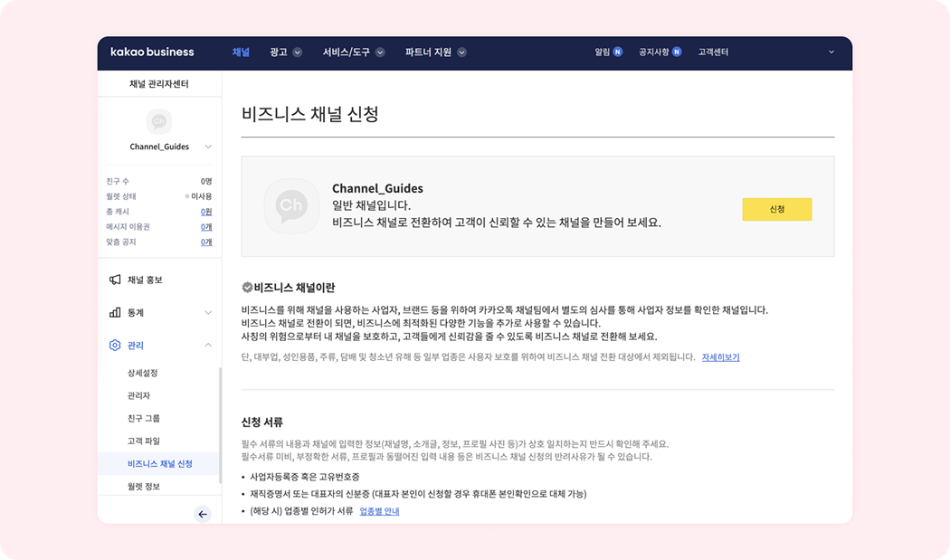Collapse sidebar with the left arrow icon
Image resolution: width=950 pixels, height=560 pixels.
tap(203, 514)
